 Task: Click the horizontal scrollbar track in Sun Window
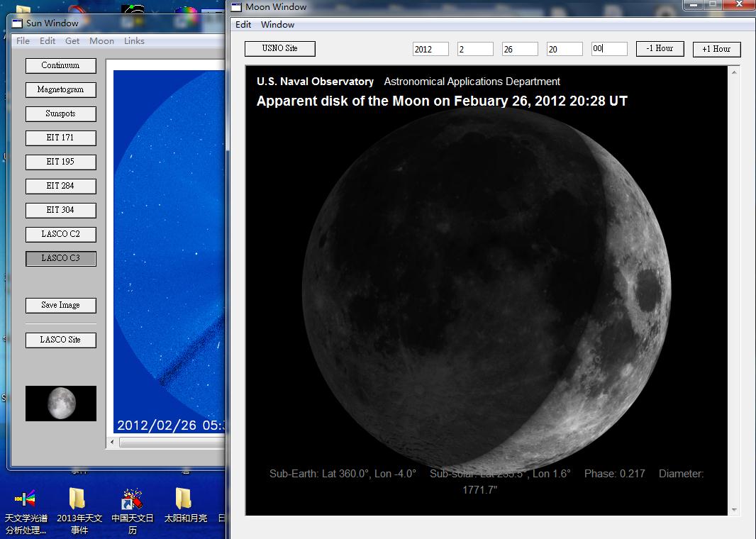click(x=172, y=442)
